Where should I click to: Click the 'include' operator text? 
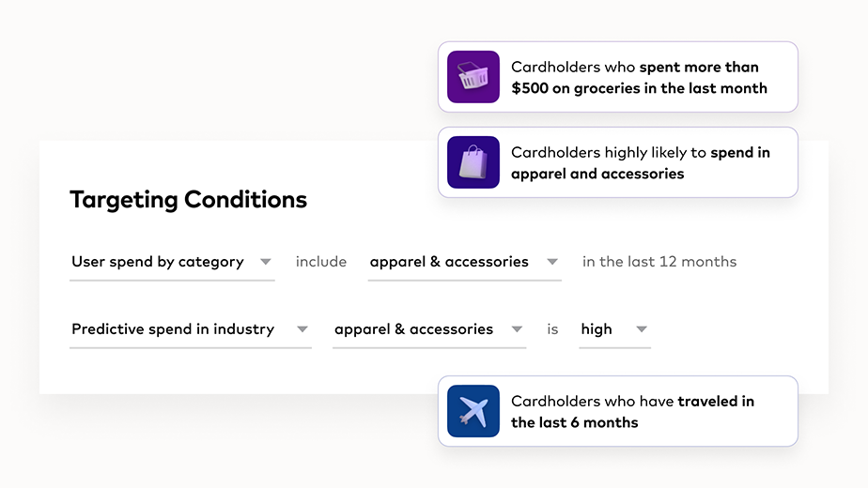coord(321,263)
